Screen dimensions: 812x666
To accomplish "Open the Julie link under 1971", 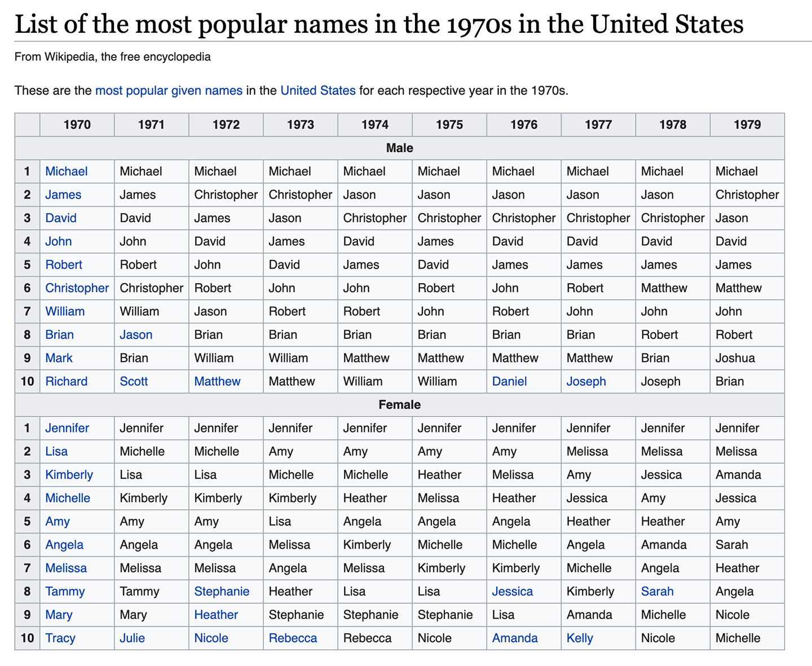I will pos(132,638).
